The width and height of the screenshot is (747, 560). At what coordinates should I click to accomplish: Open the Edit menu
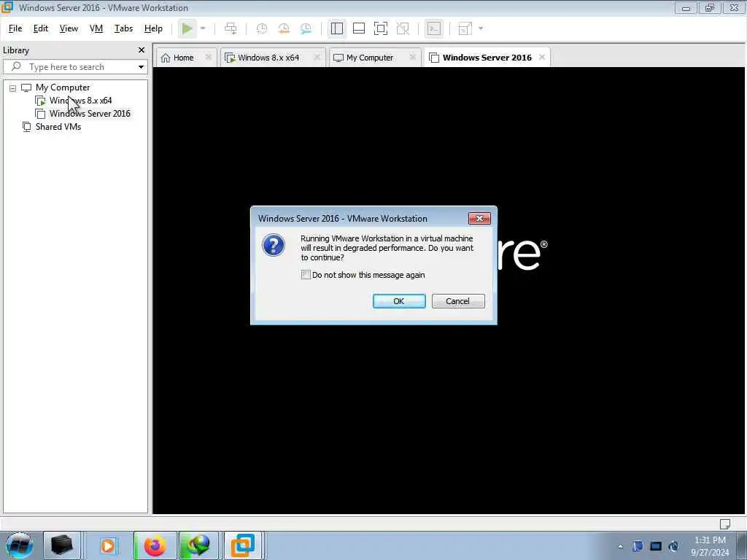click(41, 28)
